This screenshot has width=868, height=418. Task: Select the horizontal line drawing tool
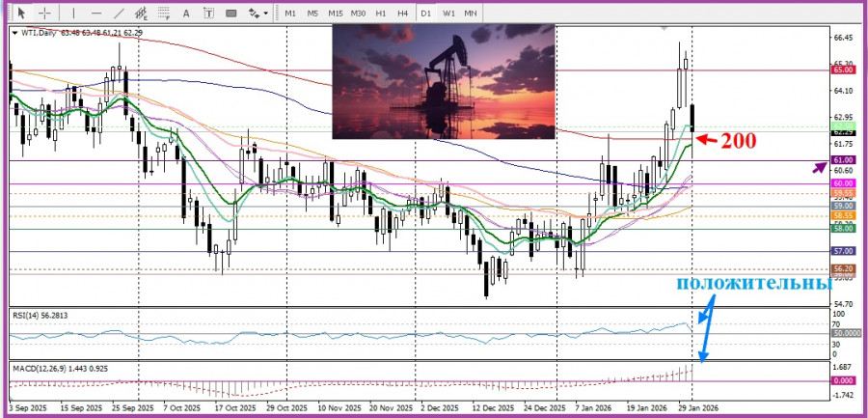(x=96, y=14)
